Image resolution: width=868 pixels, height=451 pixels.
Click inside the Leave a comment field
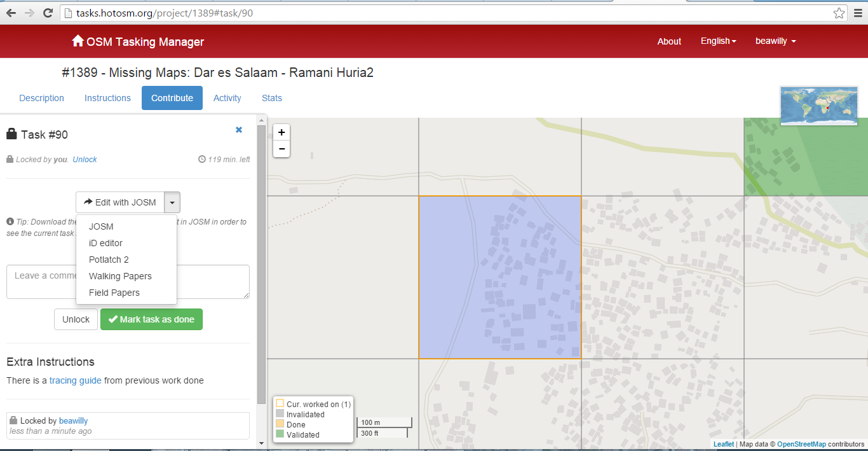pyautogui.click(x=128, y=282)
